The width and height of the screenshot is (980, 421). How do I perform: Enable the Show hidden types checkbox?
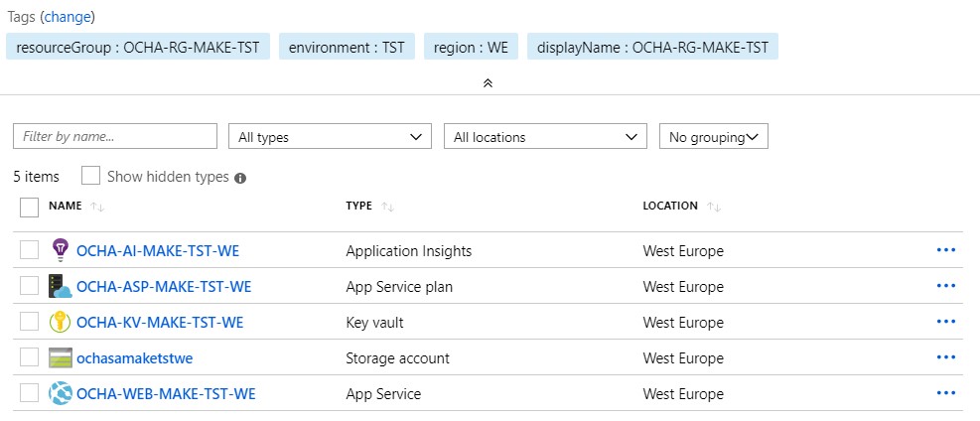tap(90, 176)
